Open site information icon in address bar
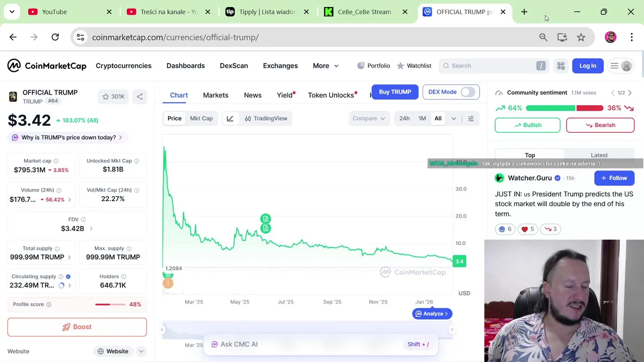Screen dimensions: 644x362 point(80,37)
